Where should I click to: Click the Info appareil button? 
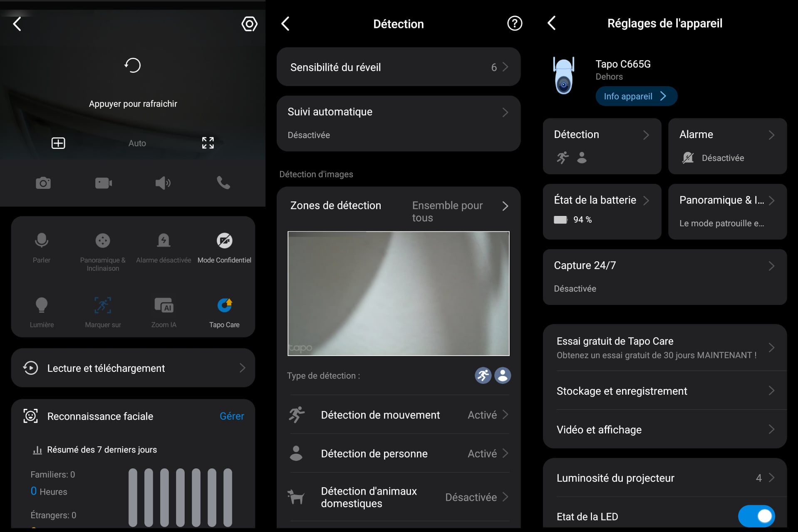[x=636, y=97]
